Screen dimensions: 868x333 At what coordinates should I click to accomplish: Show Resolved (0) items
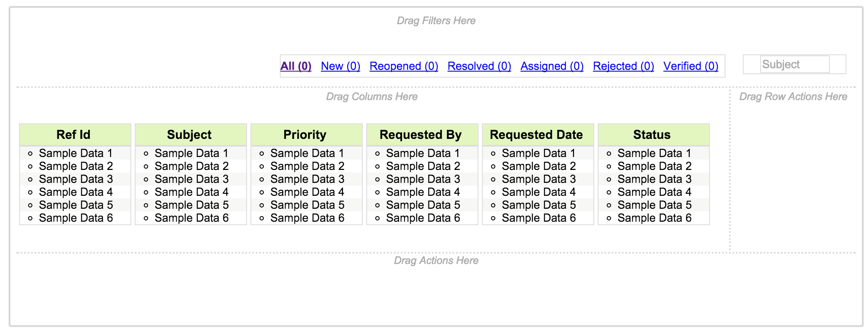point(479,66)
